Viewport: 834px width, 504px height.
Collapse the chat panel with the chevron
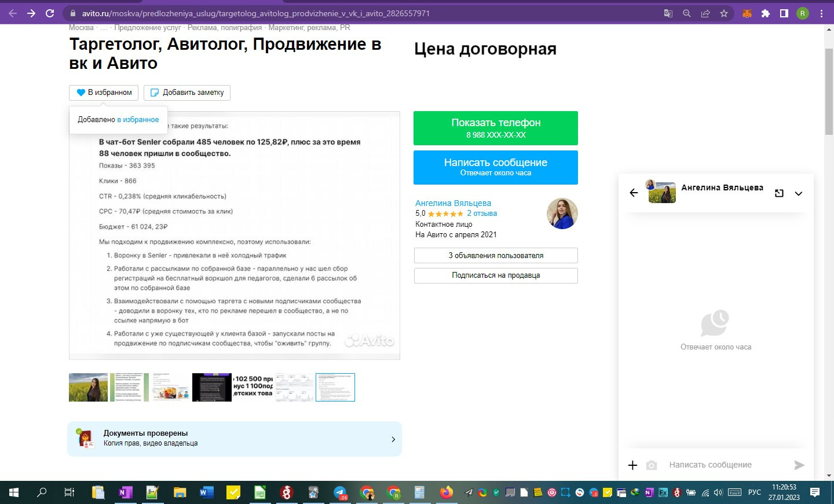[x=799, y=194]
